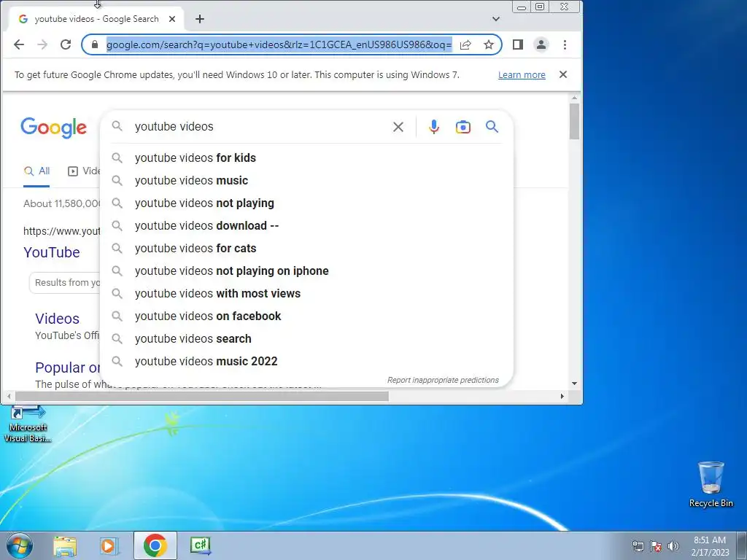This screenshot has width=747, height=560.
Task: Open the C# application in taskbar
Action: coord(200,545)
